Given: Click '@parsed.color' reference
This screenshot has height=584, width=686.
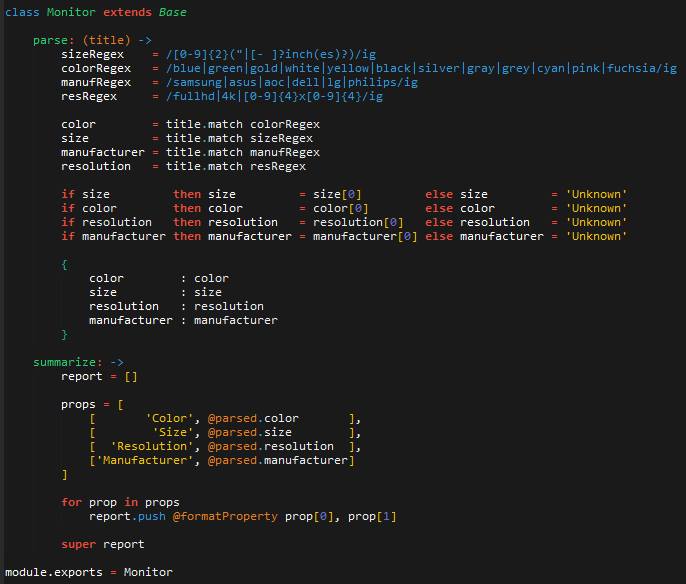Looking at the screenshot, I should coord(253,418).
